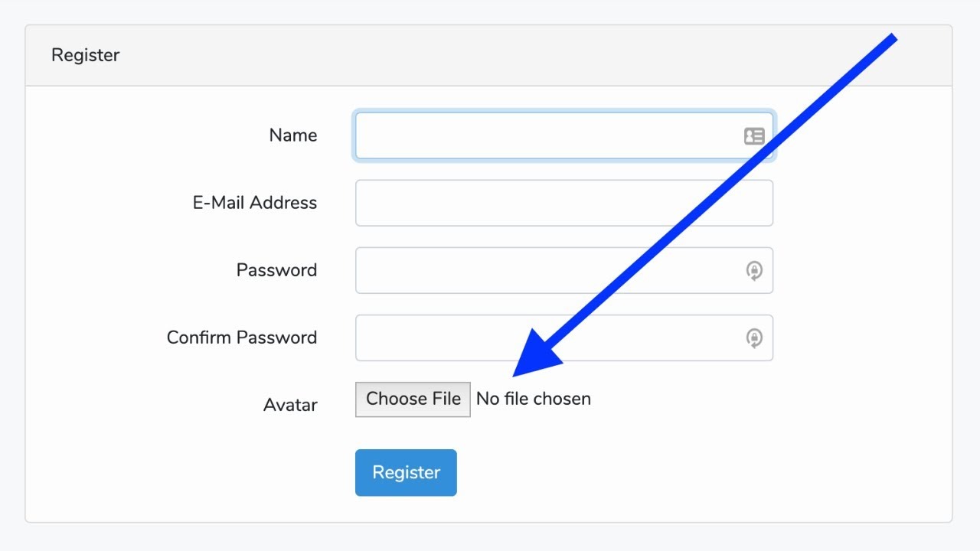Viewport: 980px width, 551px height.
Task: Submit with the blue Register button
Action: pos(406,473)
